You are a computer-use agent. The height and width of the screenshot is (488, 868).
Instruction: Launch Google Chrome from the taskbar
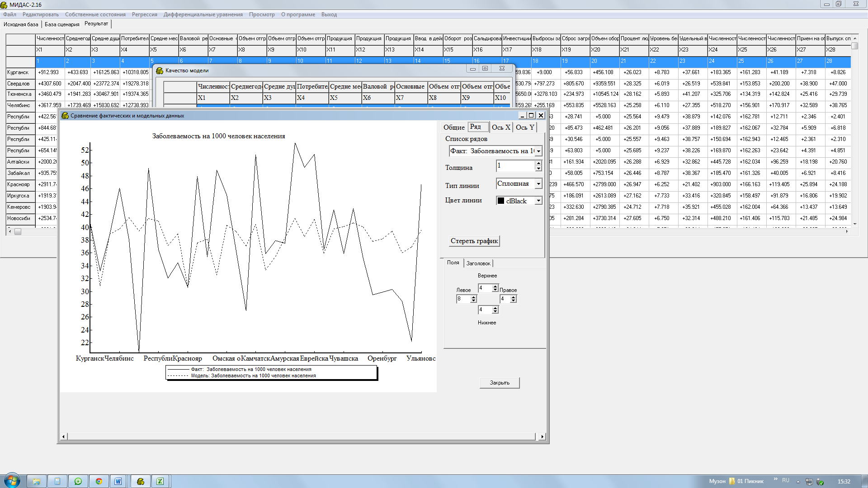[99, 481]
